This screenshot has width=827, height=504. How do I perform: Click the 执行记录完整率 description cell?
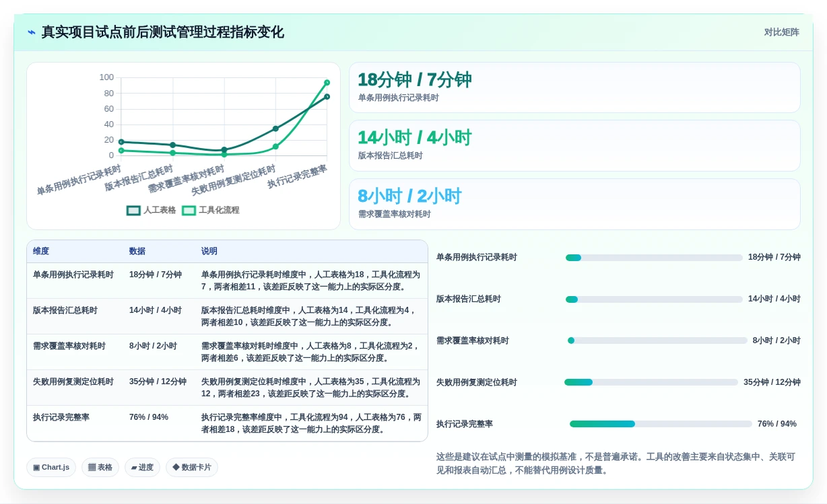(311, 423)
